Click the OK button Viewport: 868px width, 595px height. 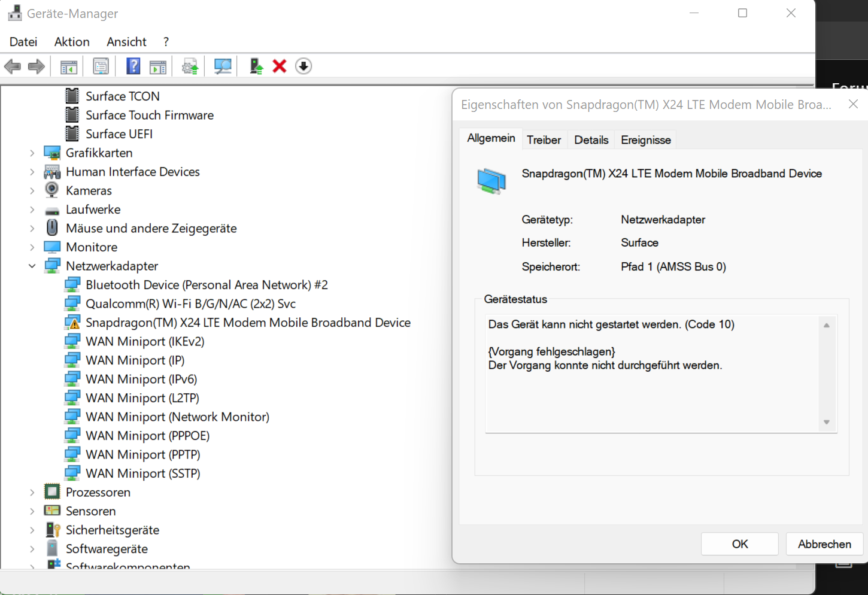click(740, 544)
